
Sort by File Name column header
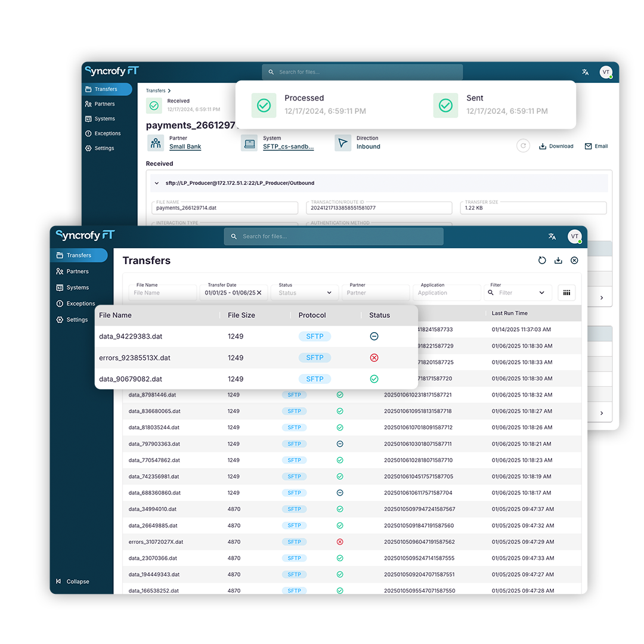click(x=116, y=315)
